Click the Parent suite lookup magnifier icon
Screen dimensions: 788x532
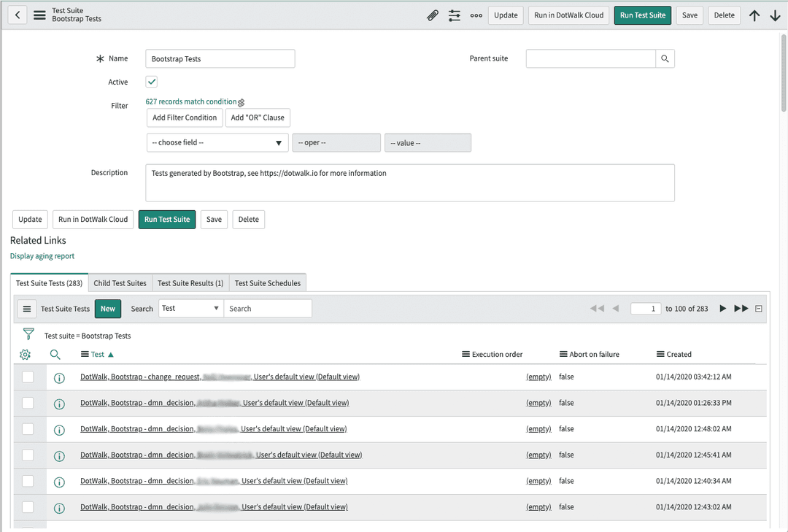click(665, 59)
